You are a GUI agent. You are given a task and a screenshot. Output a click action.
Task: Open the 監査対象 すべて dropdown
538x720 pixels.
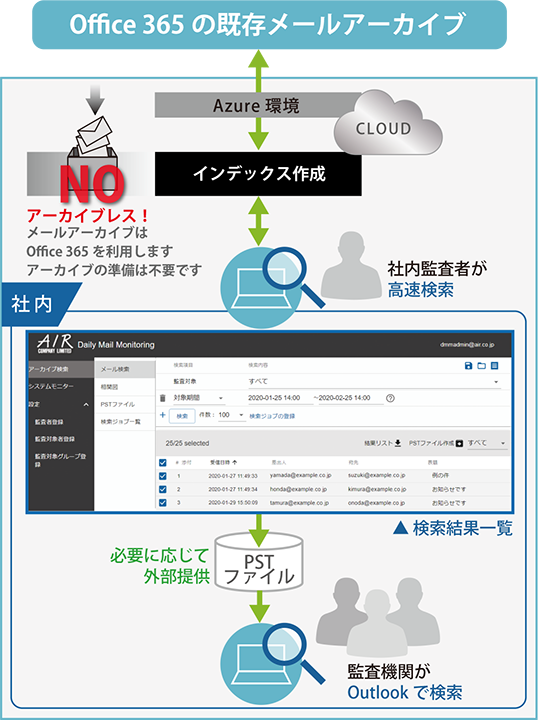coord(374,382)
